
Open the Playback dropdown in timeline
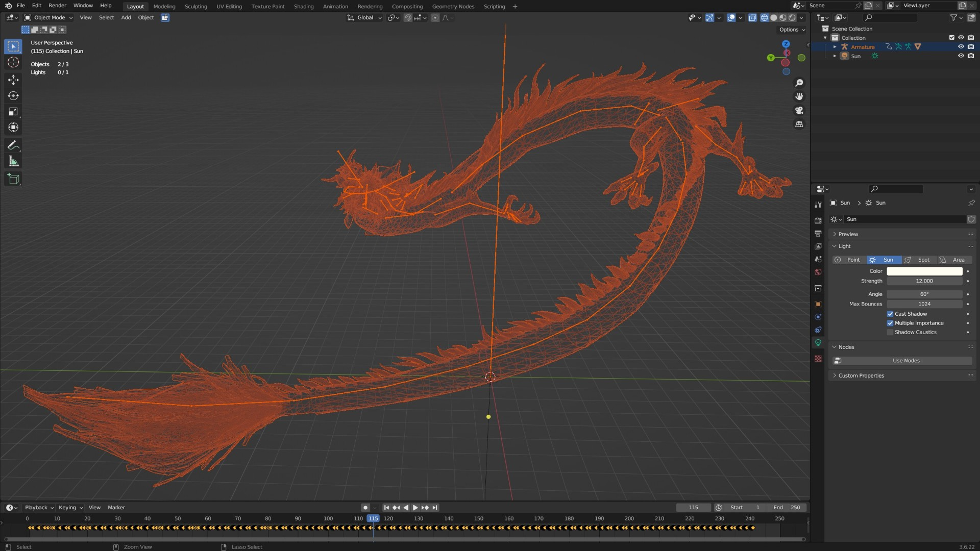(39, 508)
